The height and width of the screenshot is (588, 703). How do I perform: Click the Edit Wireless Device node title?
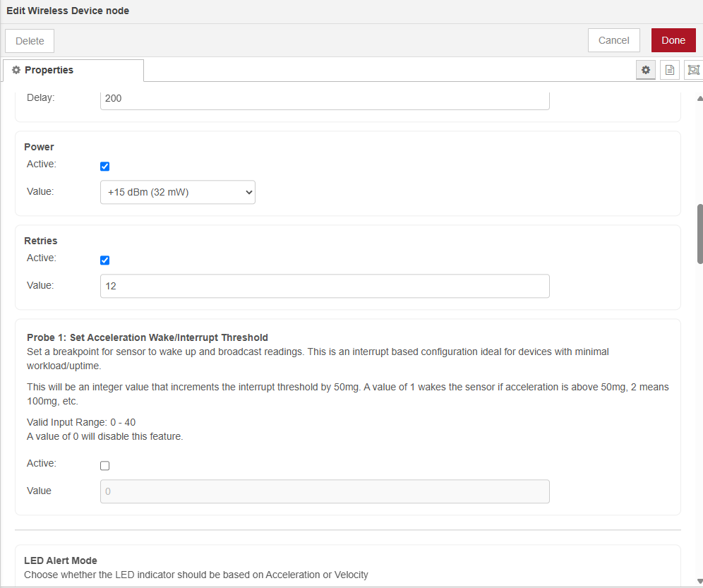pyautogui.click(x=68, y=11)
